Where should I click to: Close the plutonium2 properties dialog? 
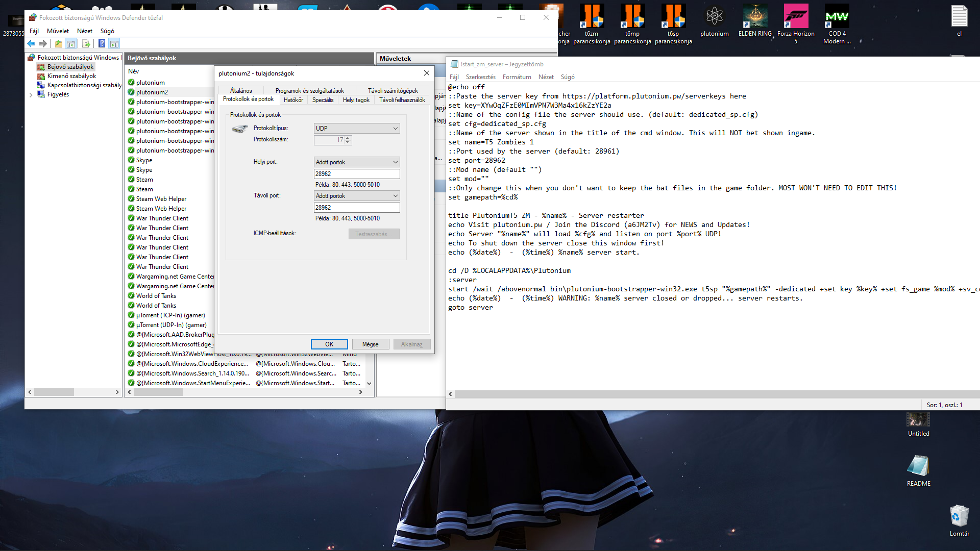(427, 73)
